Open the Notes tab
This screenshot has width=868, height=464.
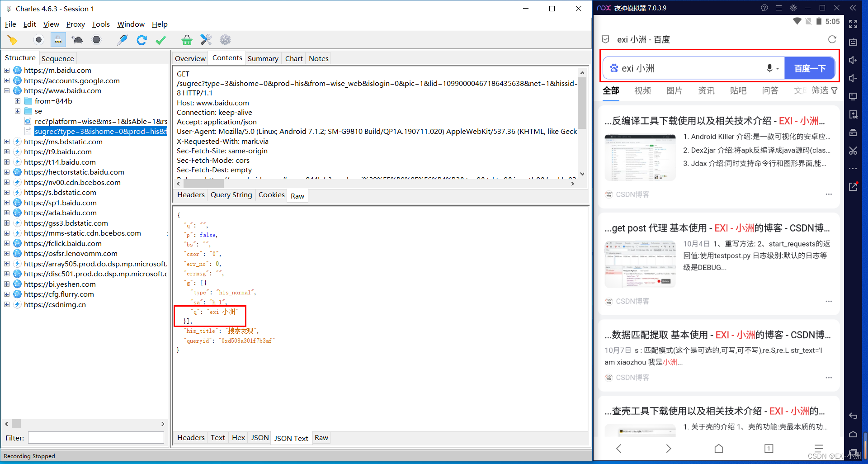[318, 58]
